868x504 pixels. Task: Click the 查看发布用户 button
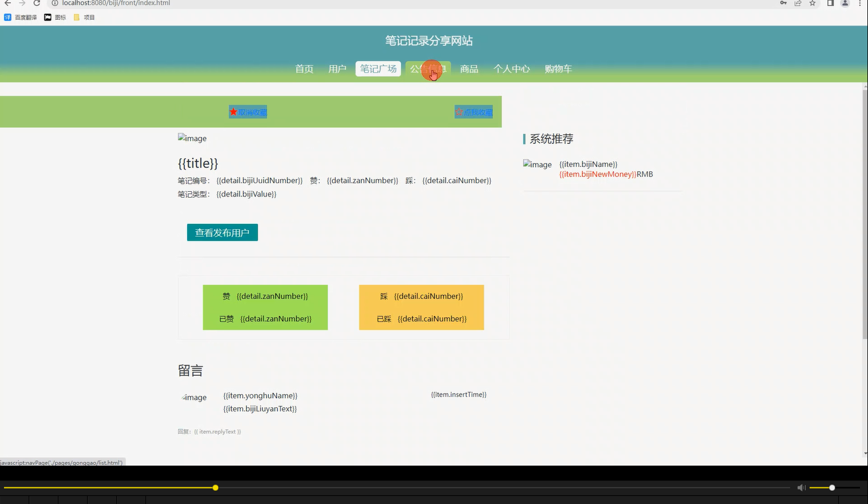tap(222, 232)
